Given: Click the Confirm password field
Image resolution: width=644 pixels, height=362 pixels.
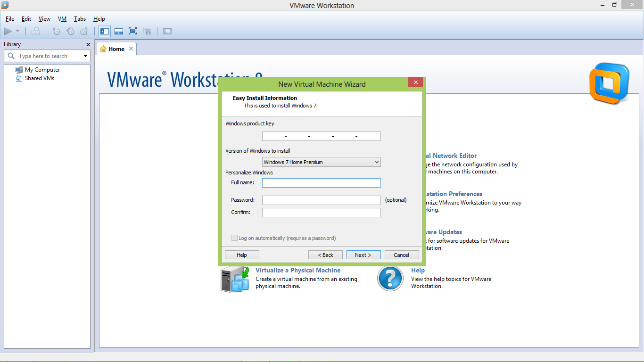Looking at the screenshot, I should point(322,213).
